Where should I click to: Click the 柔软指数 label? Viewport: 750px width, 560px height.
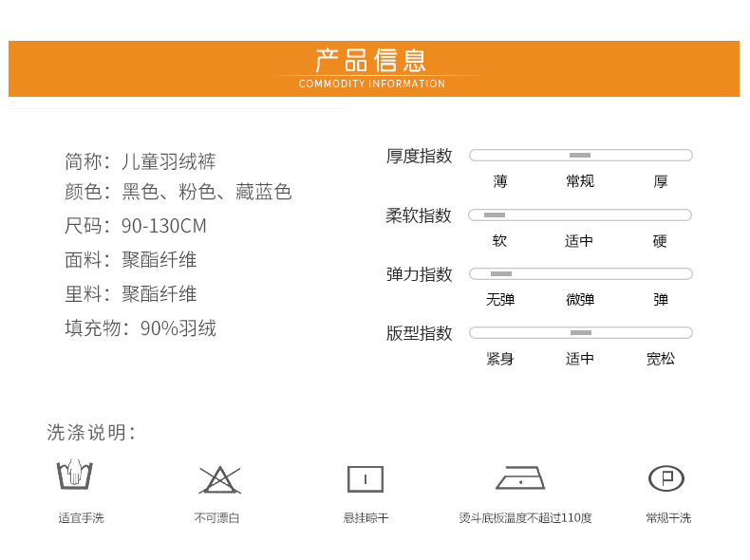coord(419,215)
